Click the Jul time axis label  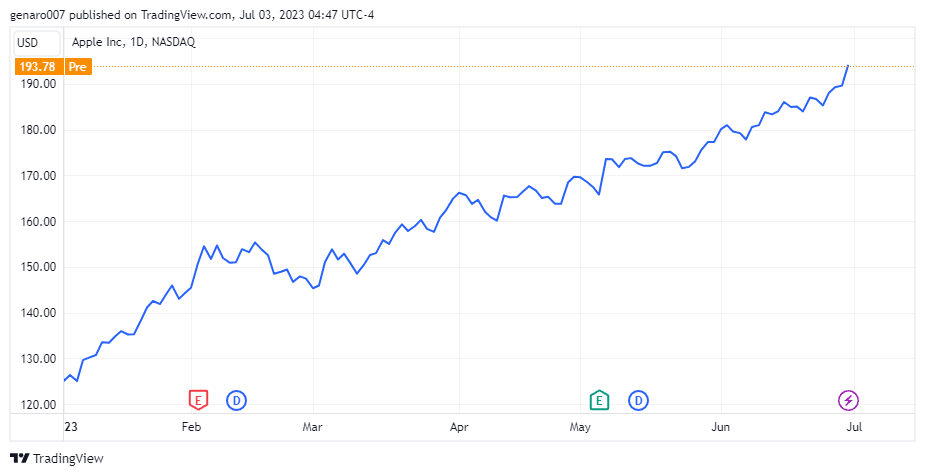pos(854,426)
